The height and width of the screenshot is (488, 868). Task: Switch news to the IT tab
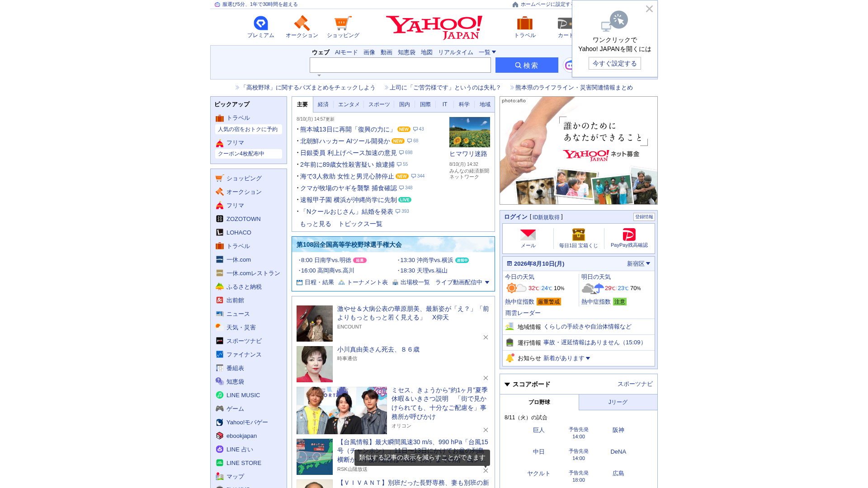click(x=445, y=104)
